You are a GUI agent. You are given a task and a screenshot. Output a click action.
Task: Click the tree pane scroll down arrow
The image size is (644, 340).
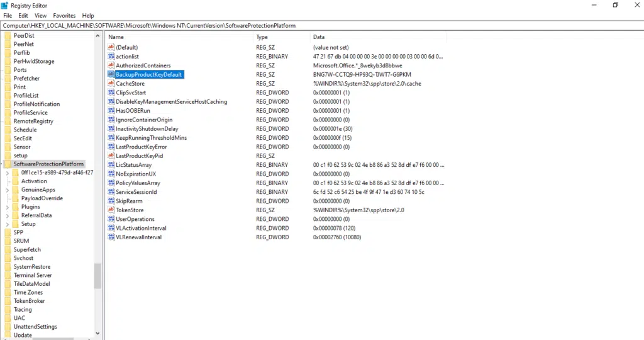point(97,334)
